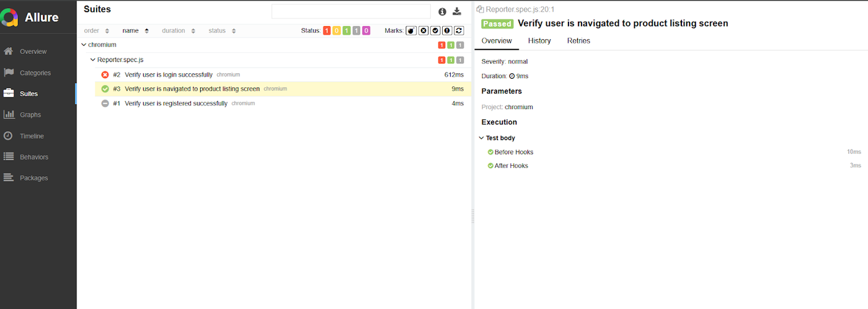This screenshot has width=868, height=309.
Task: Toggle the red failed status filter
Action: (x=327, y=30)
